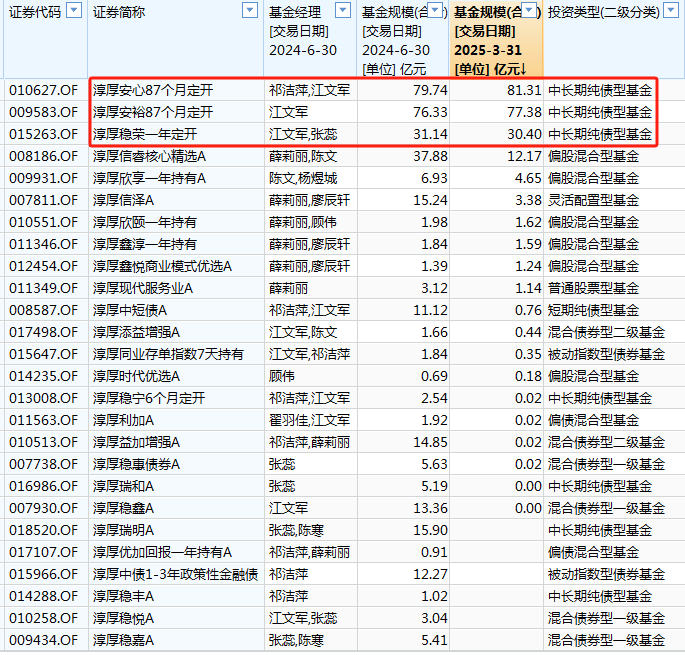Screen dimensions: 685x655
Task: Select cell with code 009583.OF
Action: coord(46,112)
